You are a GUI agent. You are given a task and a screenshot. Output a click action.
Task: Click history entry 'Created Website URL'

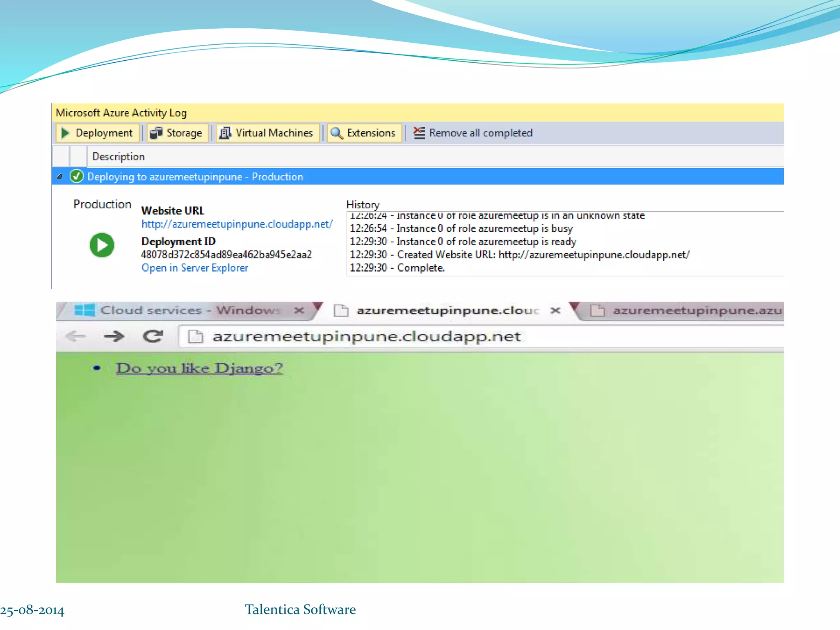520,255
